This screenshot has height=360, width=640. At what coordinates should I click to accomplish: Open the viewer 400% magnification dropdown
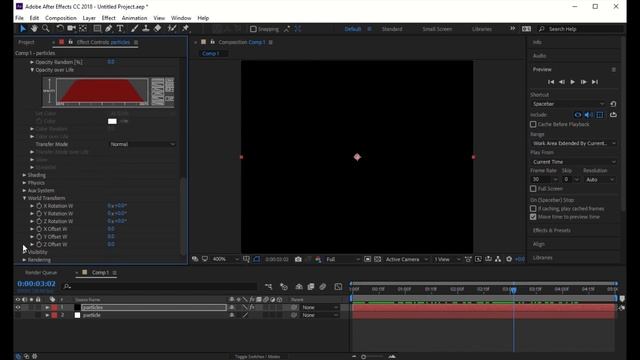[x=225, y=259]
